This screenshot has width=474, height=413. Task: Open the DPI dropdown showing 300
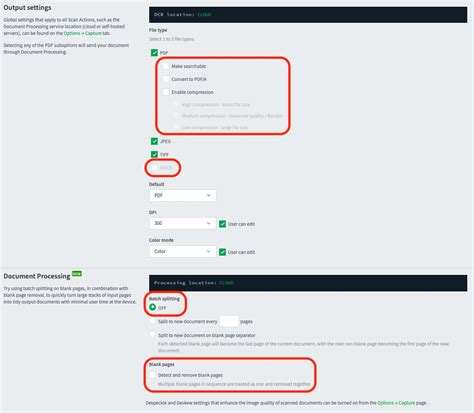(x=182, y=223)
